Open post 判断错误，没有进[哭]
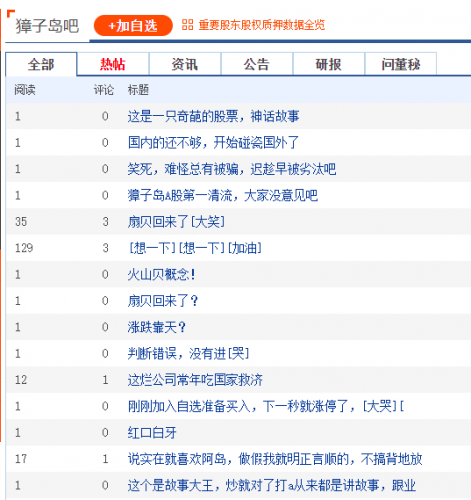The image size is (471, 500). (189, 353)
